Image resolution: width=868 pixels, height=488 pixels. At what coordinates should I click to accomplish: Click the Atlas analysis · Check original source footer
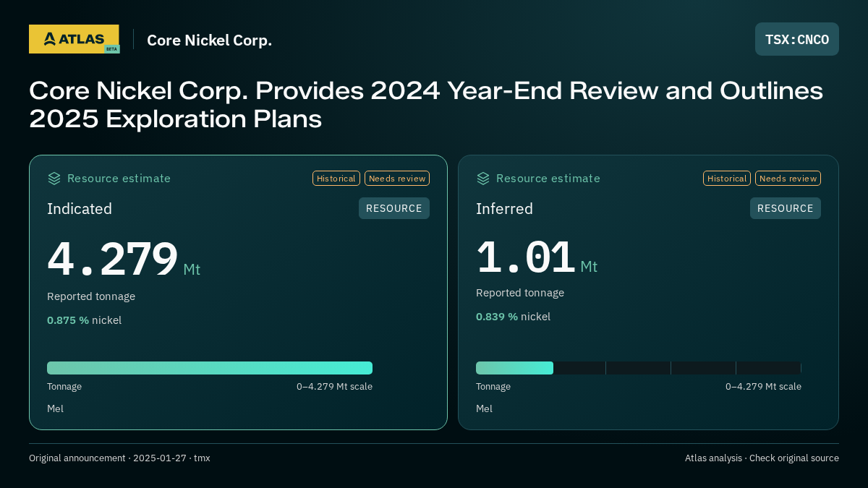tap(762, 458)
